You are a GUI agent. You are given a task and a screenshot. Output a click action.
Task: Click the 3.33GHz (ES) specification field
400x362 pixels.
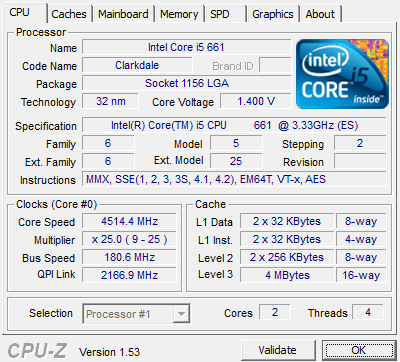click(x=234, y=125)
